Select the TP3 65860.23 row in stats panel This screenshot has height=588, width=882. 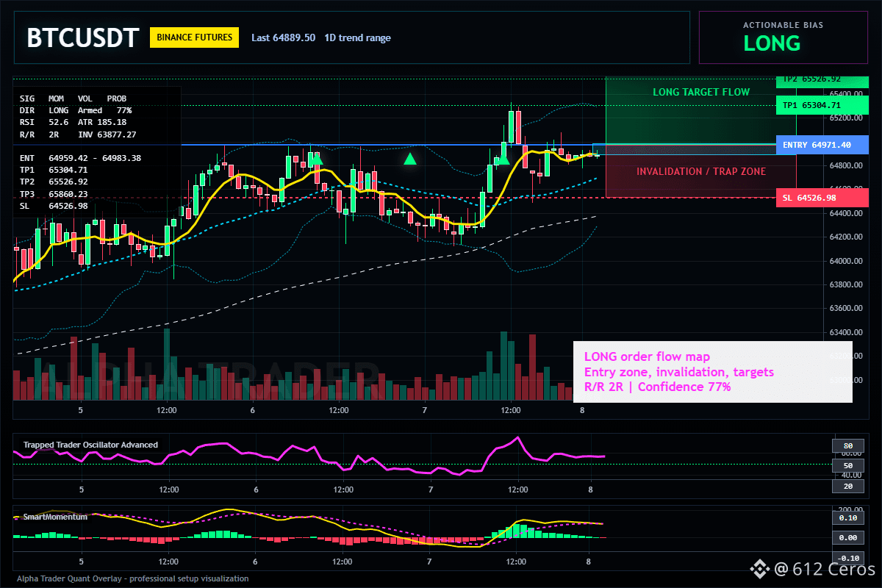pos(54,194)
